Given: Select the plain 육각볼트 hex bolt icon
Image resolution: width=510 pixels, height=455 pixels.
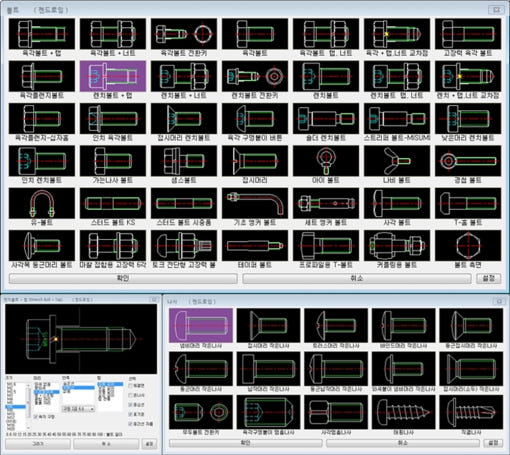Looking at the screenshot, I should click(x=255, y=34).
